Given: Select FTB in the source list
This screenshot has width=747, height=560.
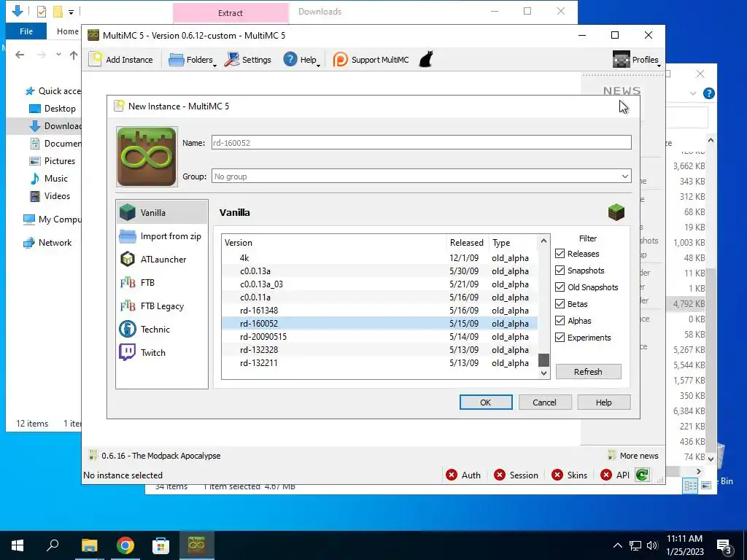Looking at the screenshot, I should click(162, 282).
